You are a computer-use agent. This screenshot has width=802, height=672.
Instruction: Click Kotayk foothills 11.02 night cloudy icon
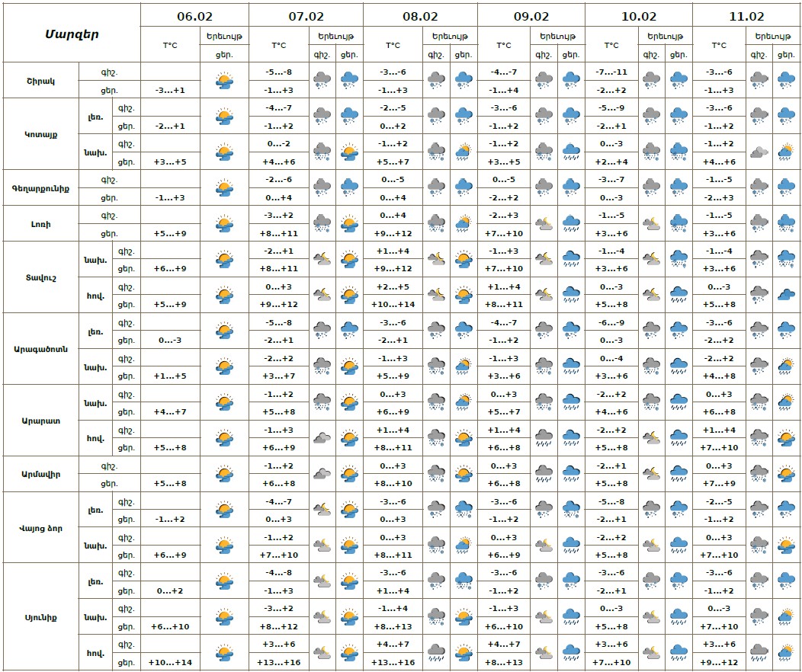pos(759,152)
